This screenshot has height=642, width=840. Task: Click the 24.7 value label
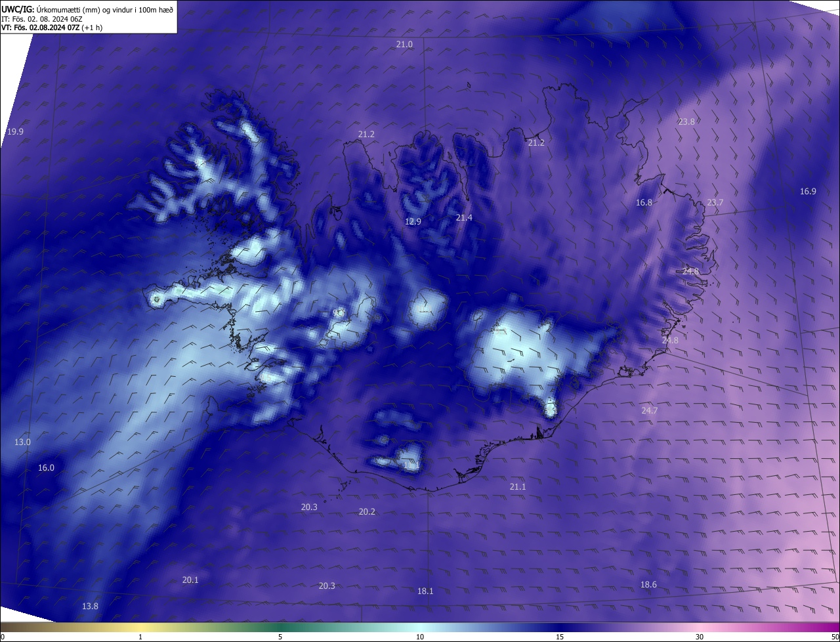click(649, 410)
